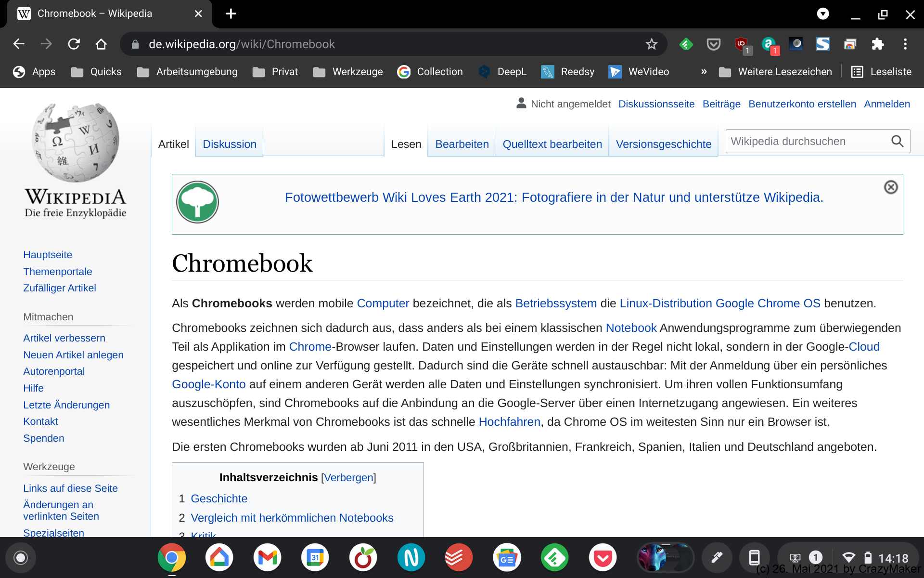Select the Lesen tab

click(406, 144)
